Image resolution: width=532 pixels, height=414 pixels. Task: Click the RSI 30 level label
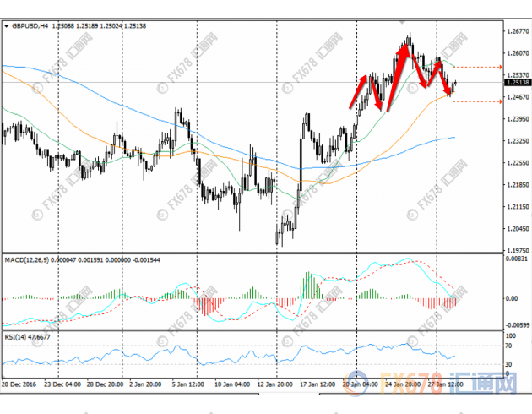tap(510, 364)
